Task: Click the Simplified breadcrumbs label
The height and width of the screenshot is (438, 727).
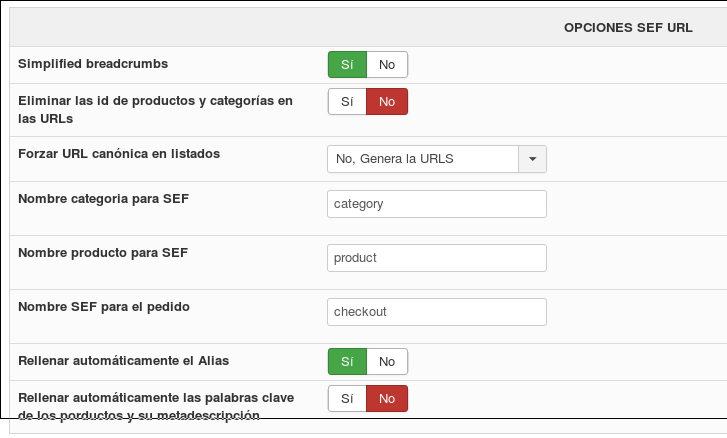Action: 93,64
